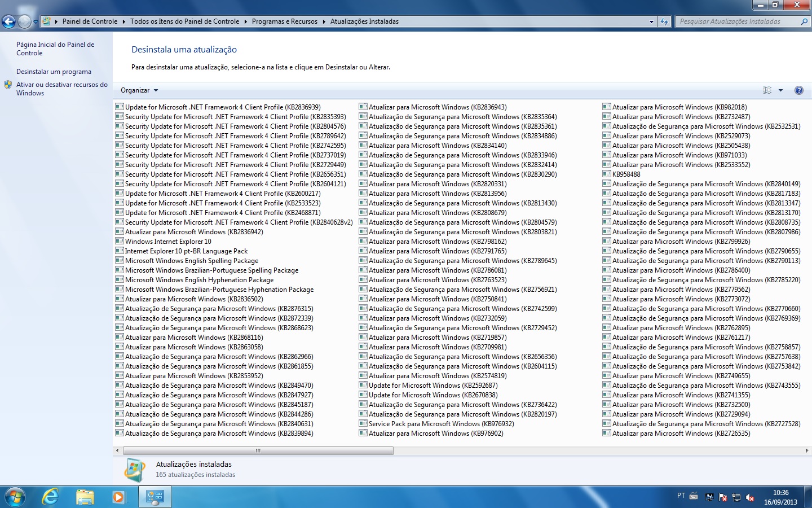Screen dimensions: 812x508
Task: Click icon of Atualização de Segurança (KB2727528)
Action: pos(607,423)
